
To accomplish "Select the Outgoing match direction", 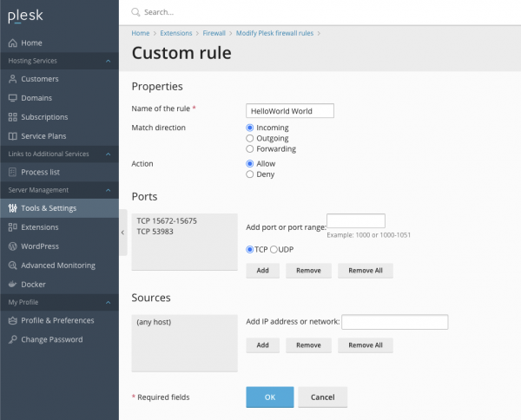I will [x=250, y=138].
